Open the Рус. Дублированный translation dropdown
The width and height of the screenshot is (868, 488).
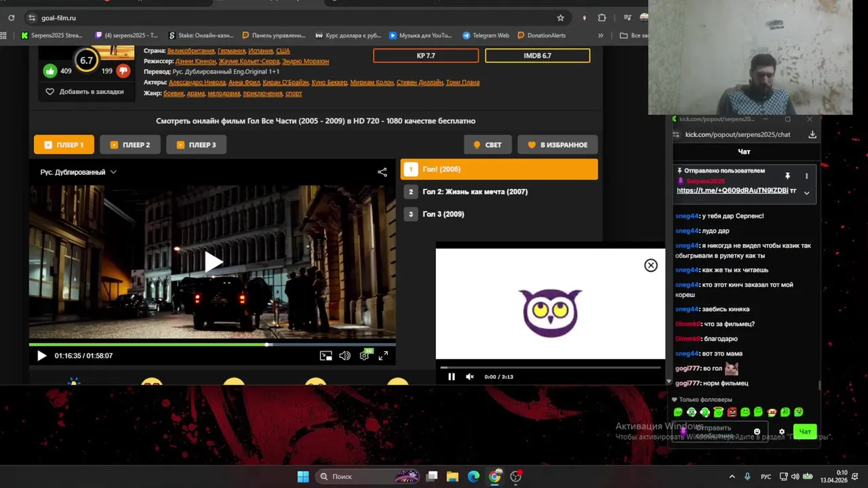78,172
